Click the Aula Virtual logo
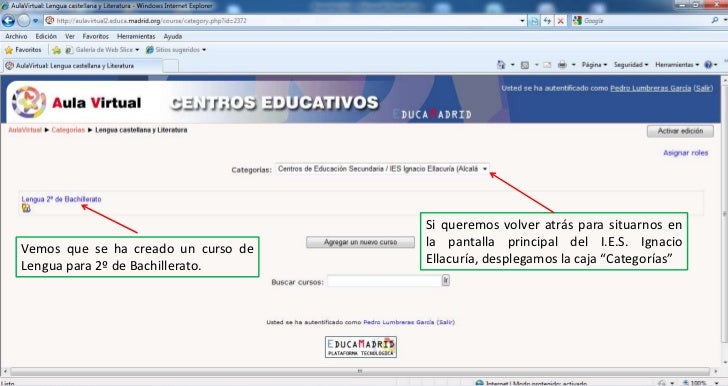 pos(76,102)
